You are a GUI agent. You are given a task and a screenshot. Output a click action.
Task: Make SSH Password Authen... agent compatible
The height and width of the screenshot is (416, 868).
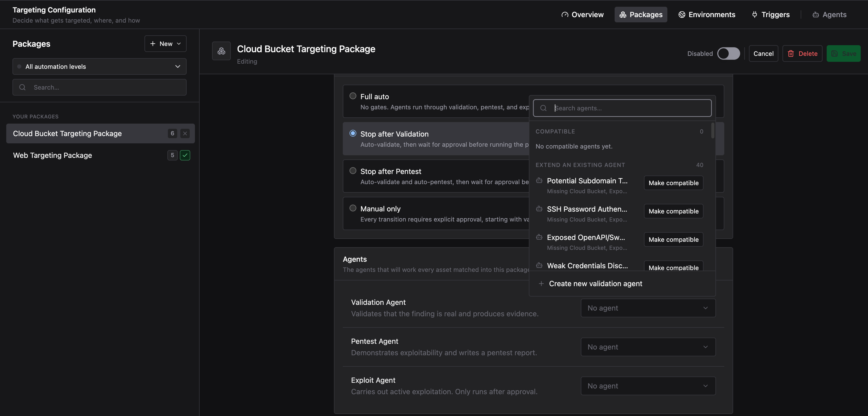674,211
